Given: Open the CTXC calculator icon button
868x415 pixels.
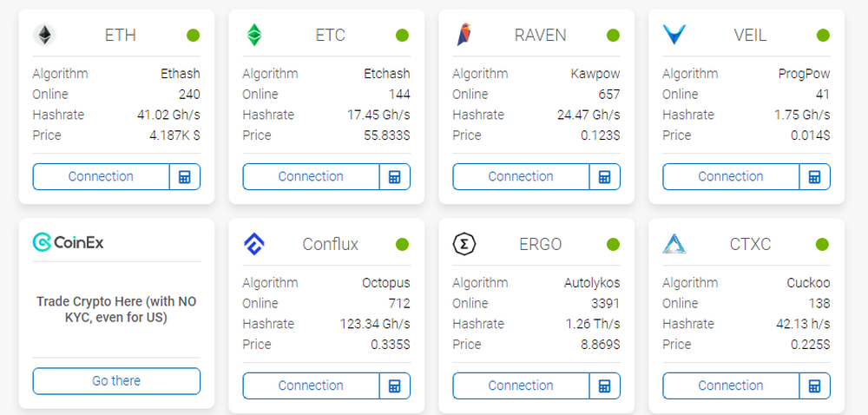Looking at the screenshot, I should 814,385.
